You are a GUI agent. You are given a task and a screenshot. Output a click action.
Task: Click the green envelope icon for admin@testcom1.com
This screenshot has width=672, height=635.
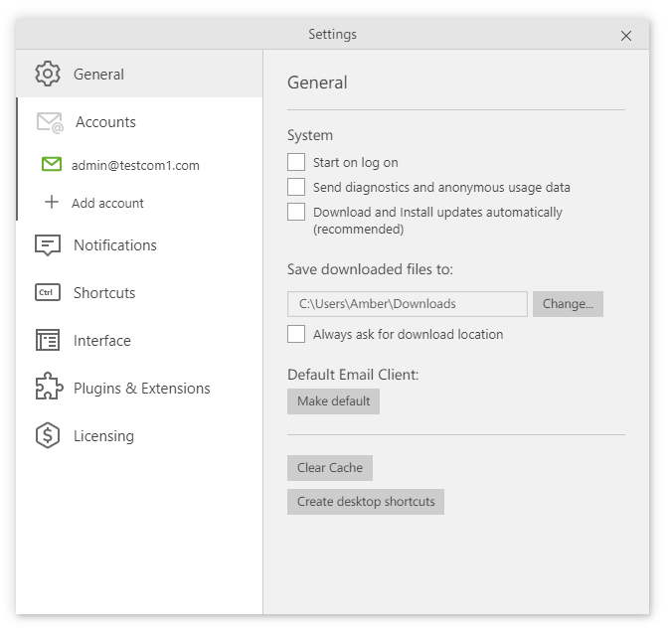coord(52,165)
